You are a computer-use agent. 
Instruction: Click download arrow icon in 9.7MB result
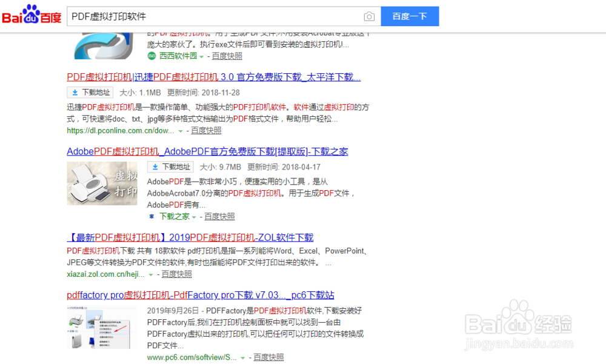pyautogui.click(x=155, y=167)
